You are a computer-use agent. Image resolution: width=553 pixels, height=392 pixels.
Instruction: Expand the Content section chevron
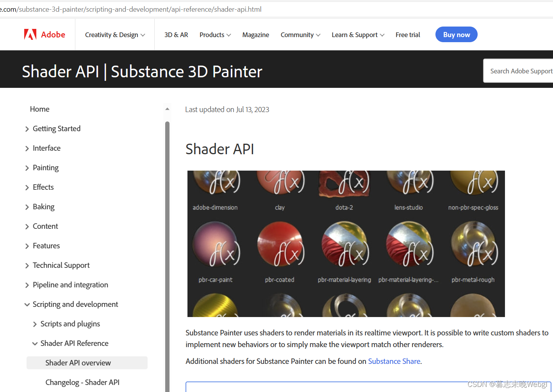(x=27, y=226)
